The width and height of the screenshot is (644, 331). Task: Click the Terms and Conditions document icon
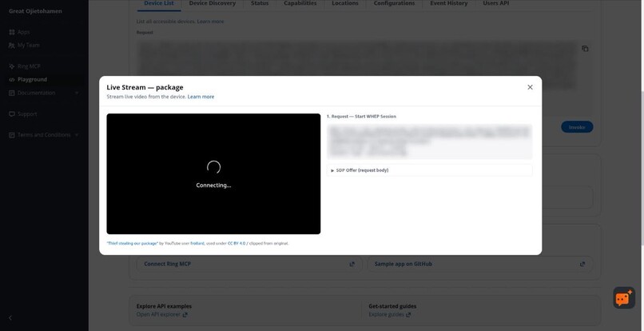click(x=11, y=135)
